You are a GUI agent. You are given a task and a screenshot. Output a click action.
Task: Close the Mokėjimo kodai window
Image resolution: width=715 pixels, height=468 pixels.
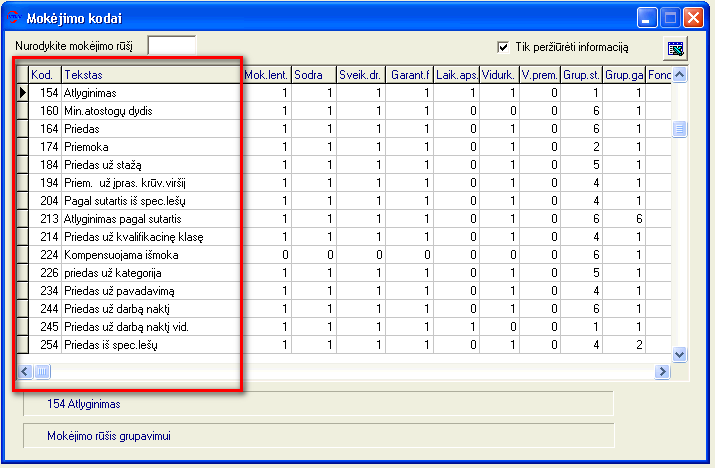(x=693, y=18)
